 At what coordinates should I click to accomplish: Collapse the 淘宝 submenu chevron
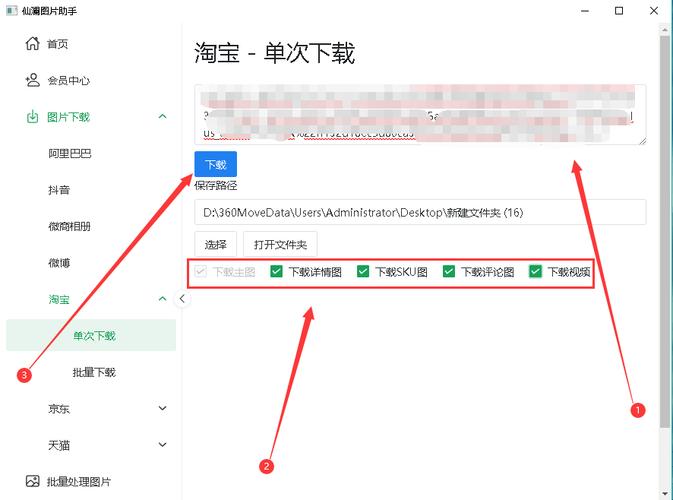[162, 299]
